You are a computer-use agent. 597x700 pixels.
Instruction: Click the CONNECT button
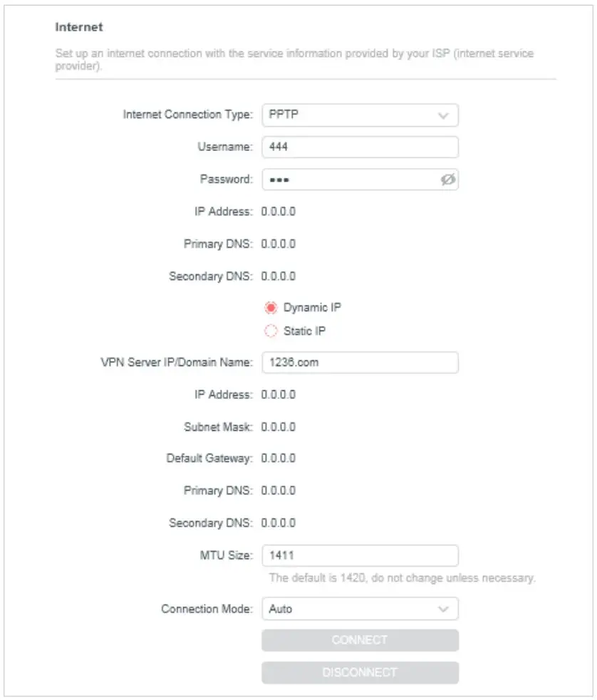(360, 640)
